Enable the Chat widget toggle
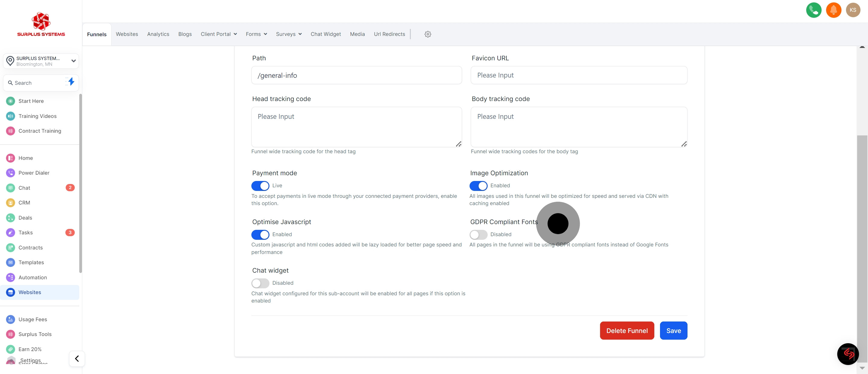868x374 pixels. coord(260,283)
